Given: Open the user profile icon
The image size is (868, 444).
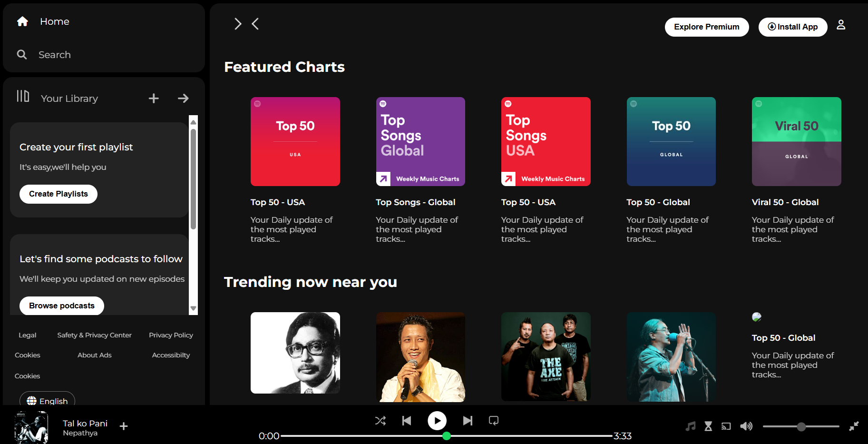Looking at the screenshot, I should 841,25.
